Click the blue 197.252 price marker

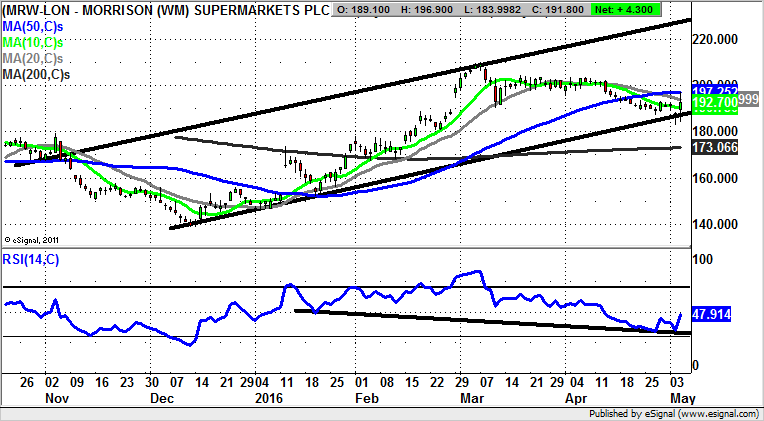[712, 92]
